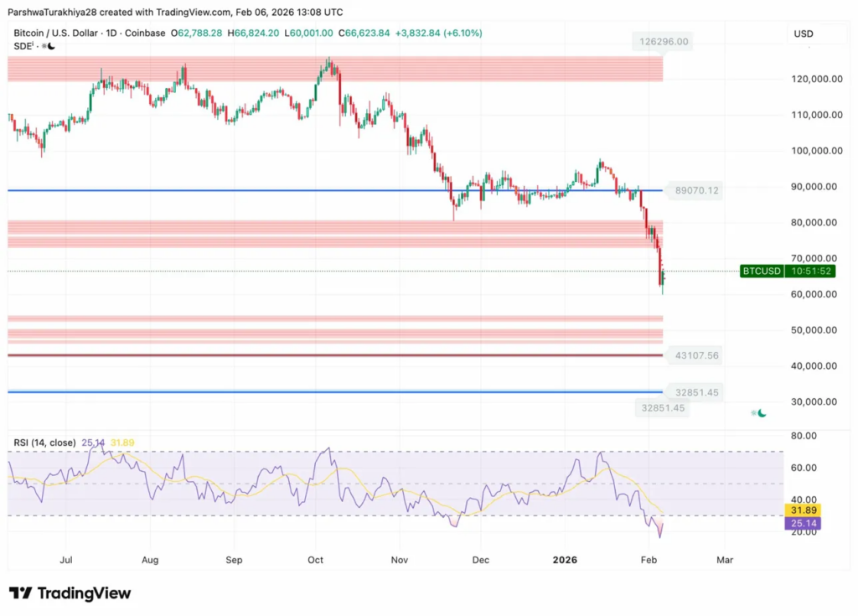Click the 2026 marker on the time axis

[x=564, y=558]
